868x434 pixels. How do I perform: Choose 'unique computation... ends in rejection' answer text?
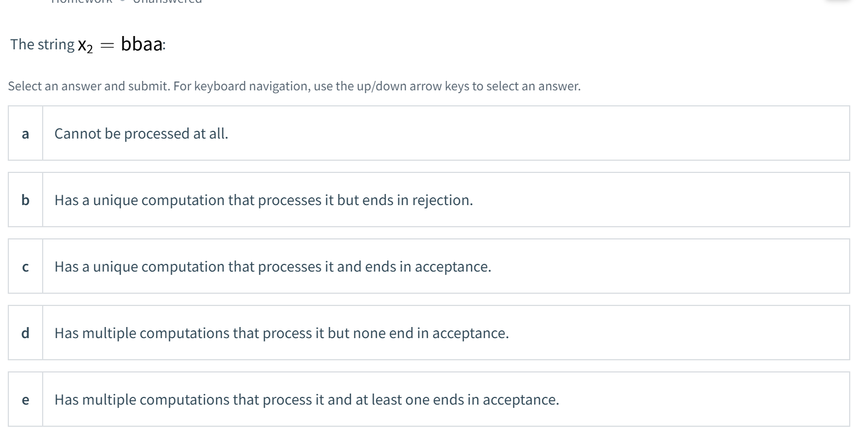click(263, 201)
